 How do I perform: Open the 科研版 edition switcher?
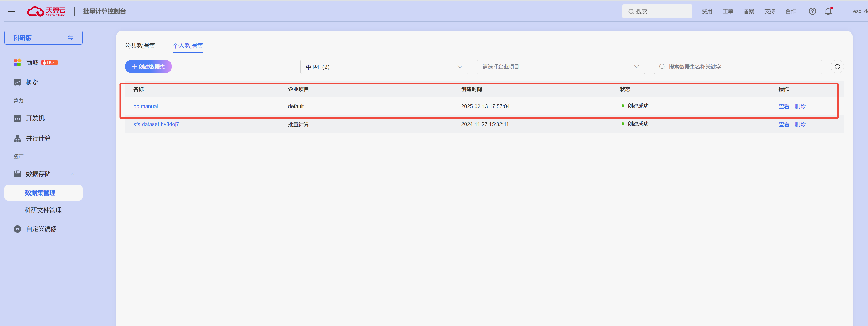pyautogui.click(x=43, y=37)
